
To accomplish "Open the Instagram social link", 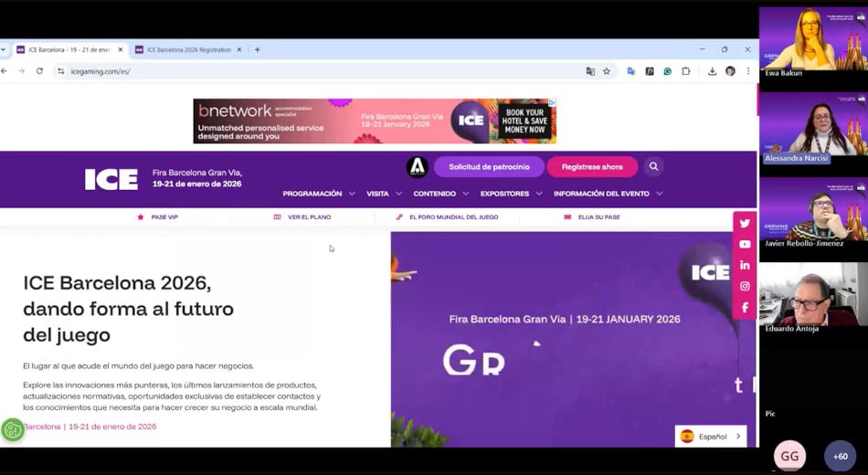I will 745,287.
